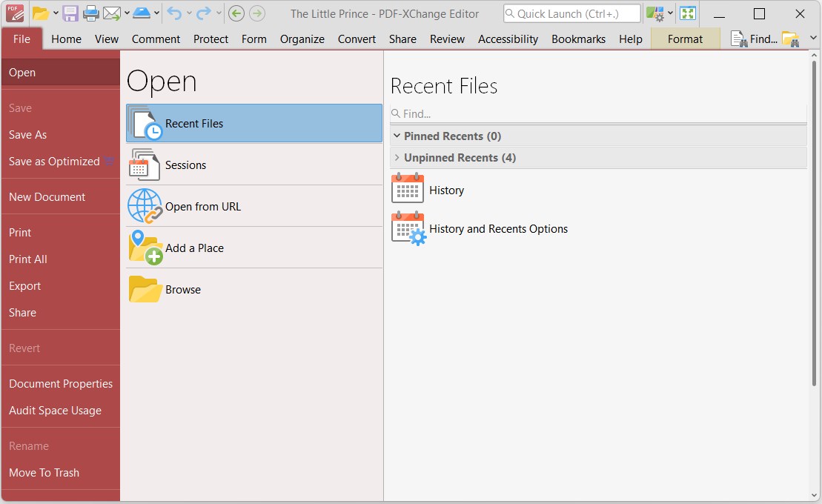Open the UI options dropdown arrow

(x=670, y=13)
